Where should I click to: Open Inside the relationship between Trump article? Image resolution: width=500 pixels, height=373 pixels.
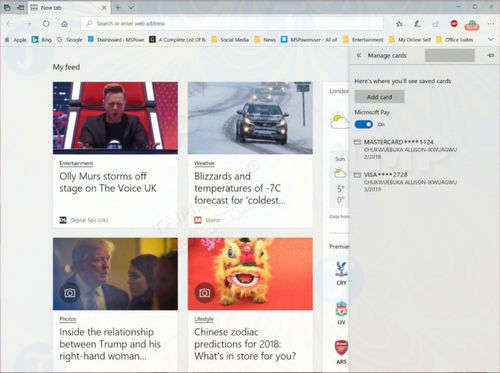coord(110,344)
